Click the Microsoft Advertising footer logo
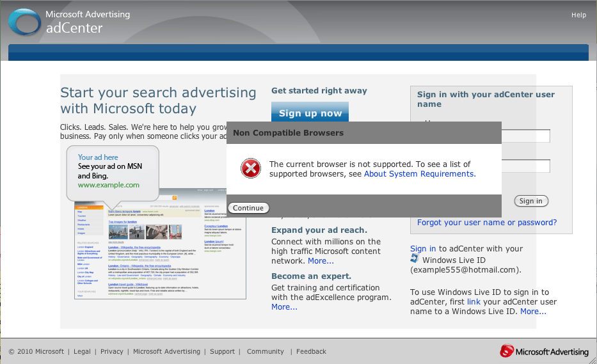Viewport: 597px width, 364px height. 544,351
